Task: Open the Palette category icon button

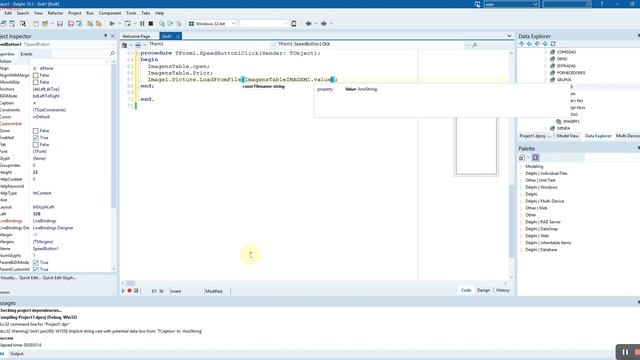Action: pos(522,158)
